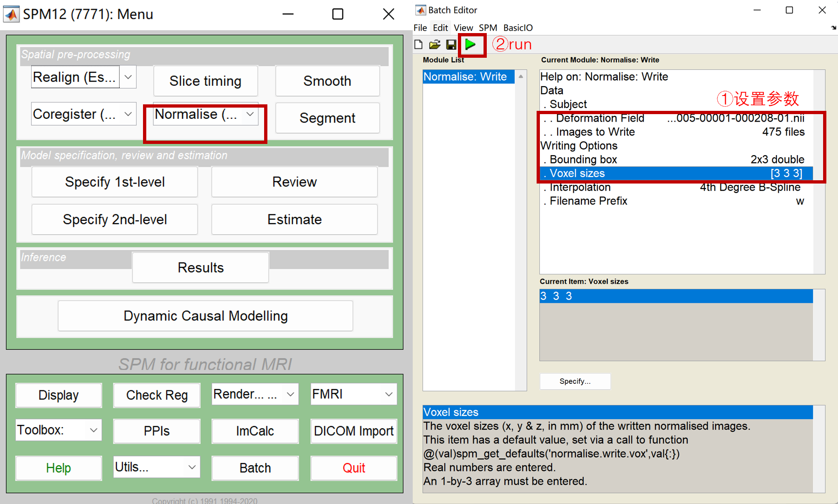Click the Estimate button
Viewport: 838px width, 504px height.
[x=294, y=219]
